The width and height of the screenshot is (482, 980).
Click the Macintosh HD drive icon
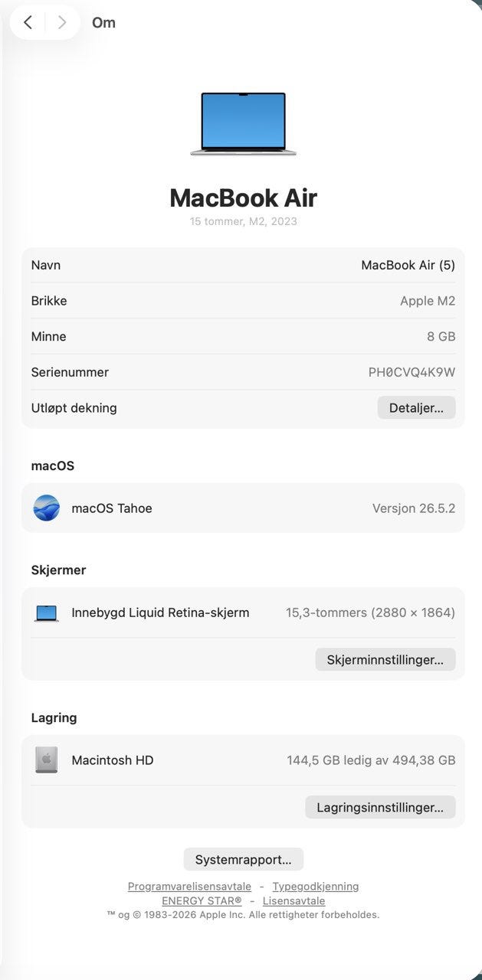[46, 760]
